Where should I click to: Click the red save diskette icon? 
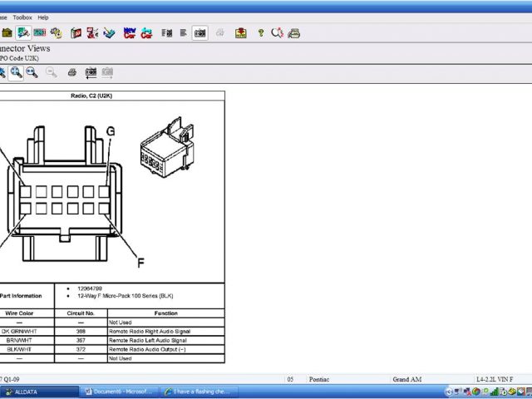pos(241,33)
